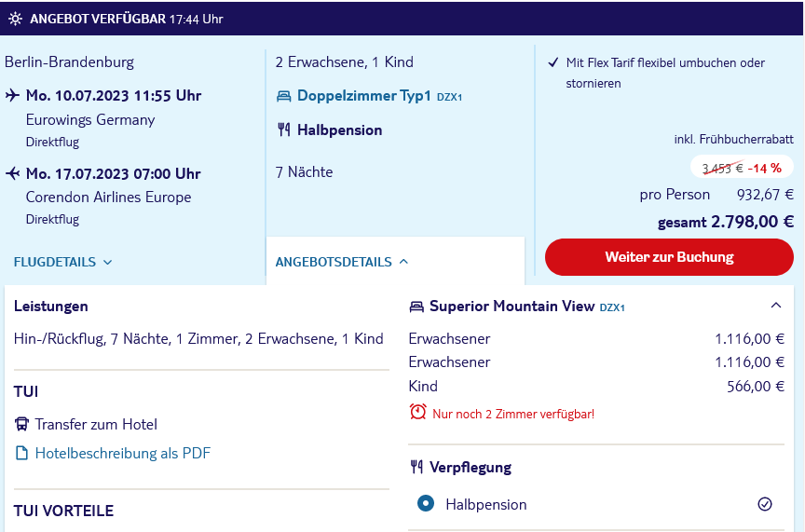The width and height of the screenshot is (805, 532).
Task: Open Hotelbeschreibung als PDF link
Action: coord(123,453)
